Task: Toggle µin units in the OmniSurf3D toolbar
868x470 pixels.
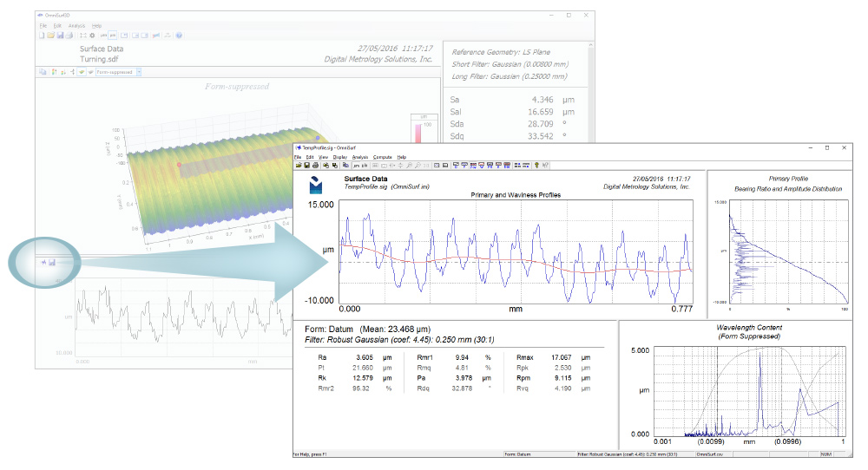Action: pos(112,36)
